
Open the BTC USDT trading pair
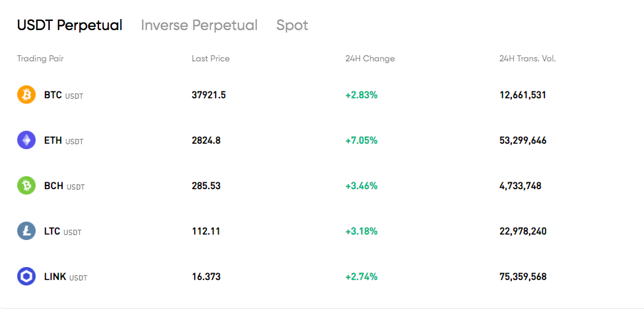pyautogui.click(x=64, y=96)
